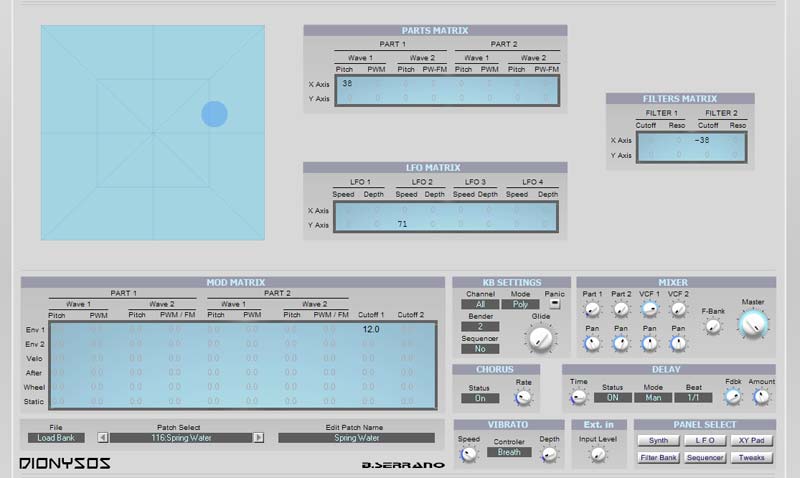Screen dimensions: 800x478
Task: Click Mod Matrix Static Cutoff 1 cell
Action: 368,401
